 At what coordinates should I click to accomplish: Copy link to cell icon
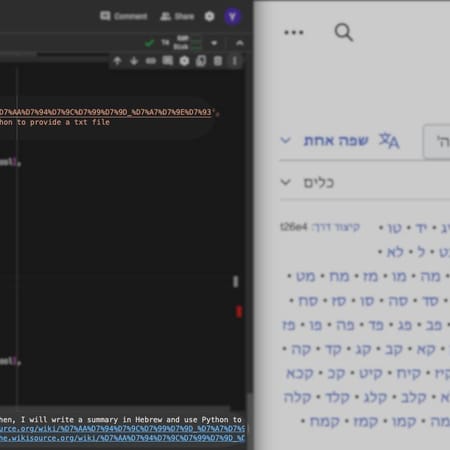[151, 61]
